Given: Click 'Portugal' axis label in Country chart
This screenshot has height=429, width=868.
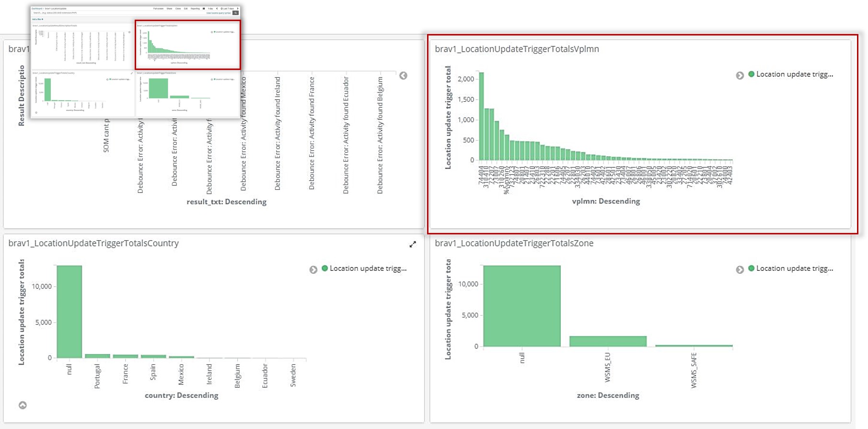Looking at the screenshot, I should [97, 376].
